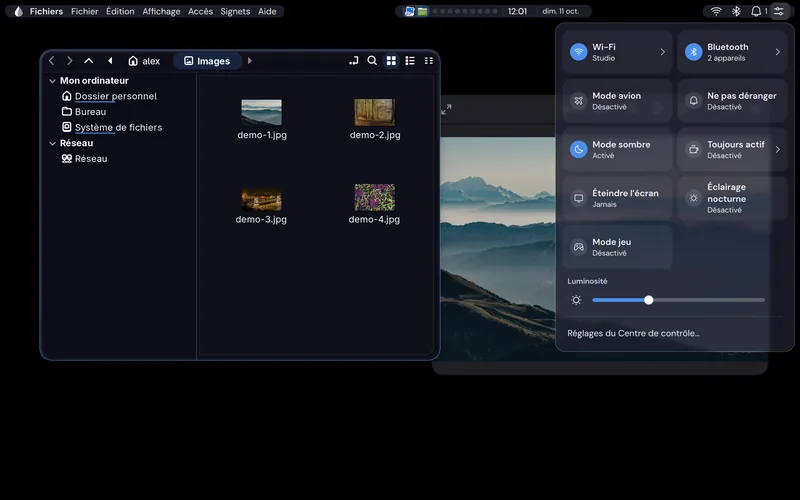Viewport: 800px width, 500px height.
Task: Enable Éclairage nocturne
Action: 732,198
